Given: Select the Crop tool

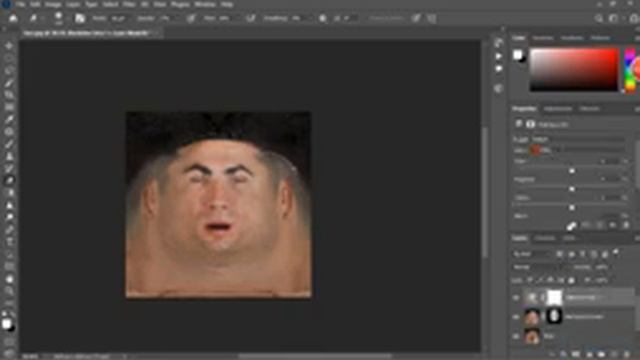Looking at the screenshot, I should point(9,96).
